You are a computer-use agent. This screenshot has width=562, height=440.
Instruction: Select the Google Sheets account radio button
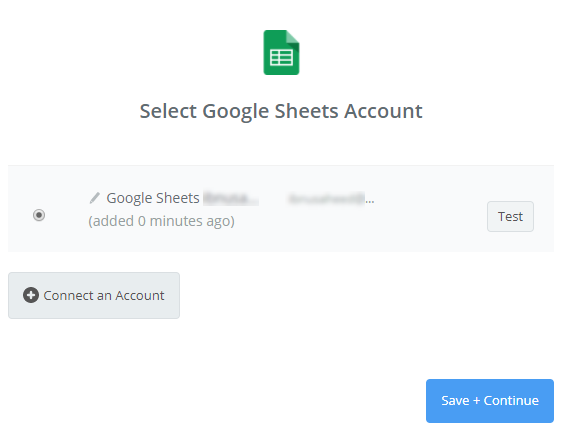pos(39,215)
